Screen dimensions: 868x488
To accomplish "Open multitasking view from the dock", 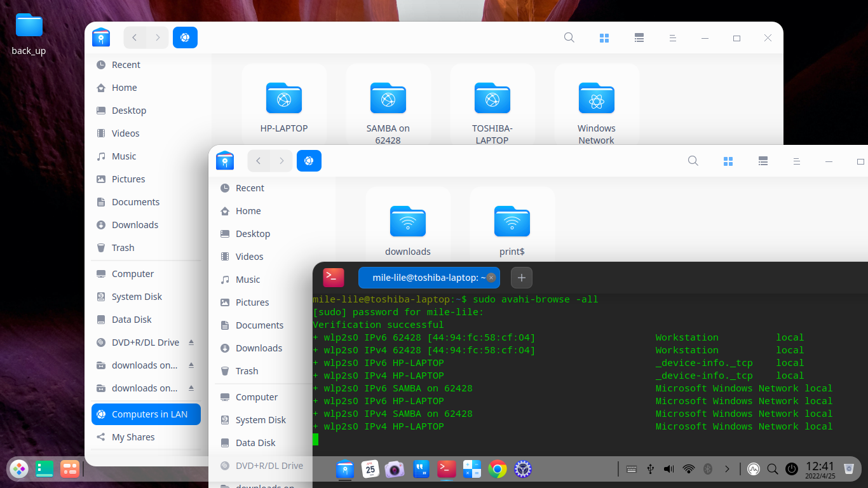I will point(44,469).
